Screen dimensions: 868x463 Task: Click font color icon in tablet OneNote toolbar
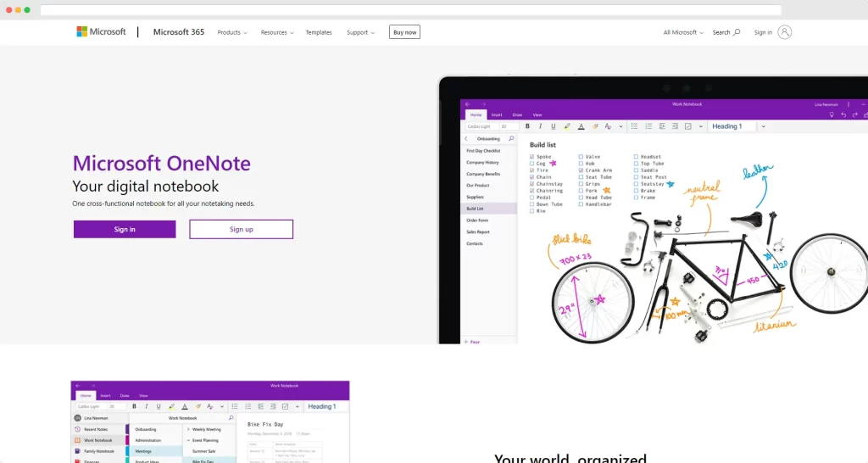coord(581,126)
